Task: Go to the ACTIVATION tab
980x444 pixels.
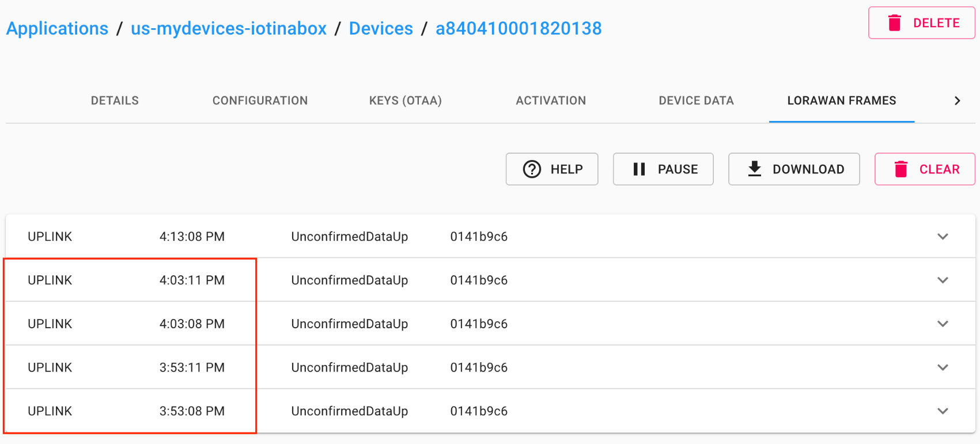Action: (551, 101)
